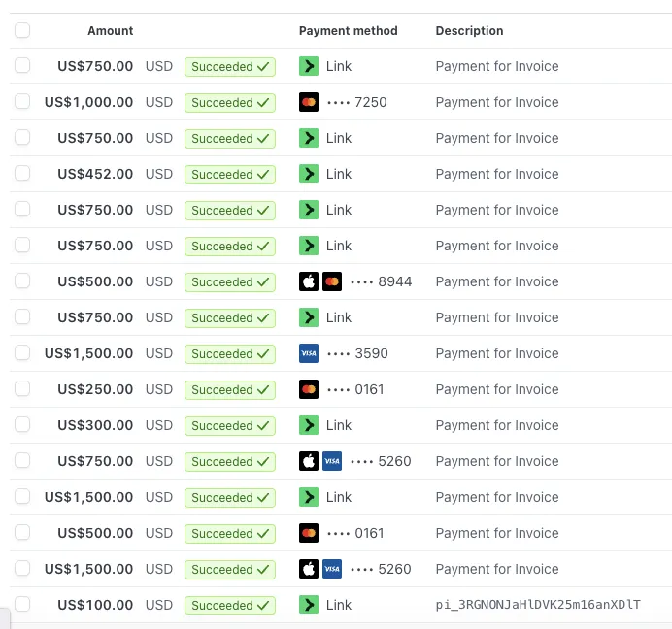Select the checkbox for the US$1,000.00 payment
This screenshot has width=672, height=629.
coord(22,102)
